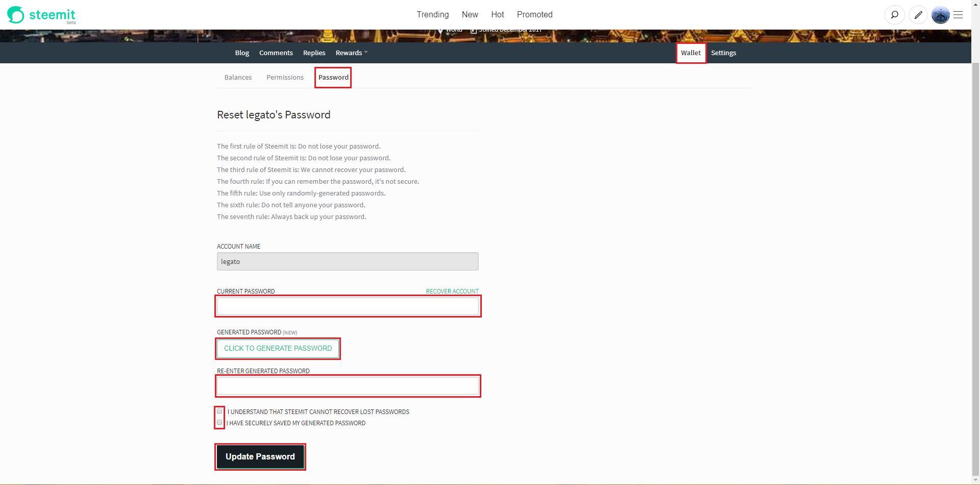Open the Hot posts page
Image resolution: width=980 pixels, height=485 pixels.
click(x=497, y=14)
